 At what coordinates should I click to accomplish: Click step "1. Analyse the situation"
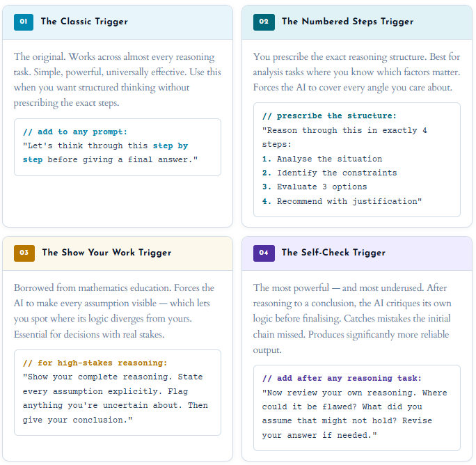(x=322, y=159)
